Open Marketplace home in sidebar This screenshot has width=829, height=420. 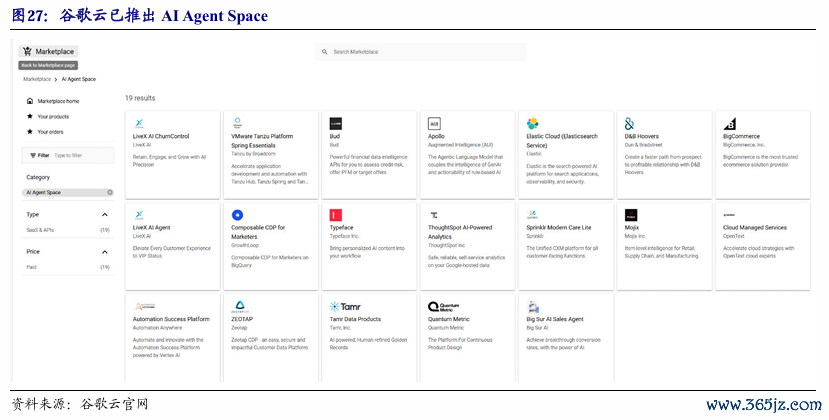[58, 101]
